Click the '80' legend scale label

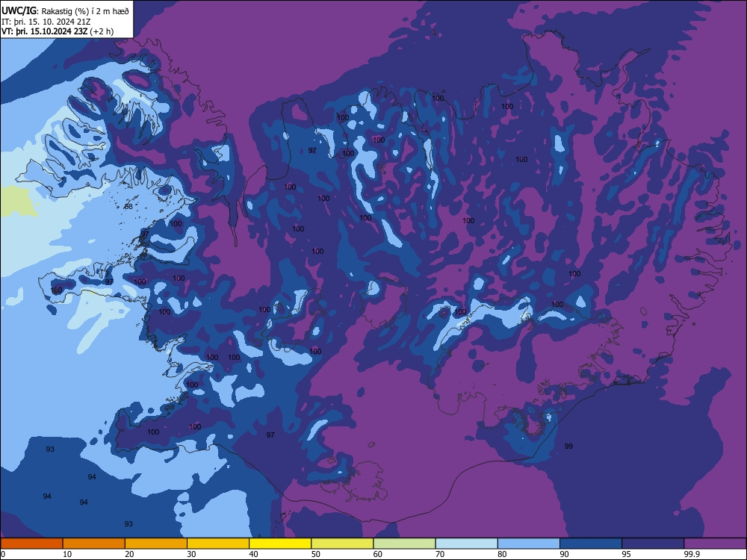pyautogui.click(x=502, y=554)
